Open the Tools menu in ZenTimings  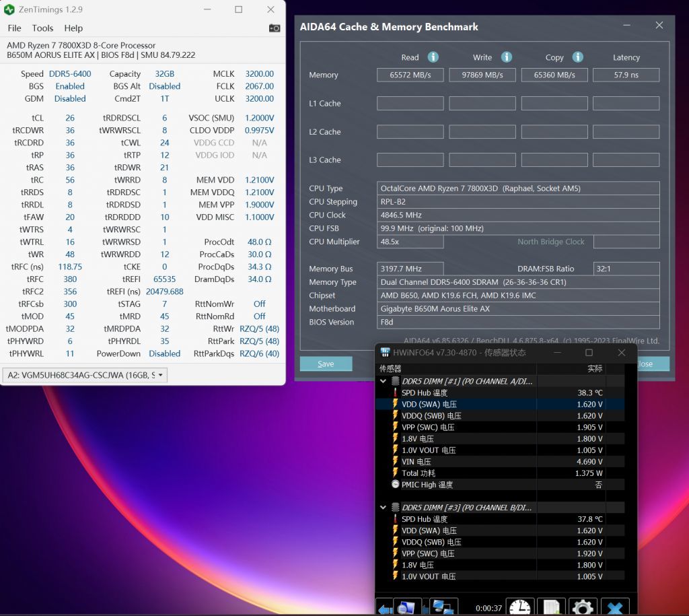(42, 28)
